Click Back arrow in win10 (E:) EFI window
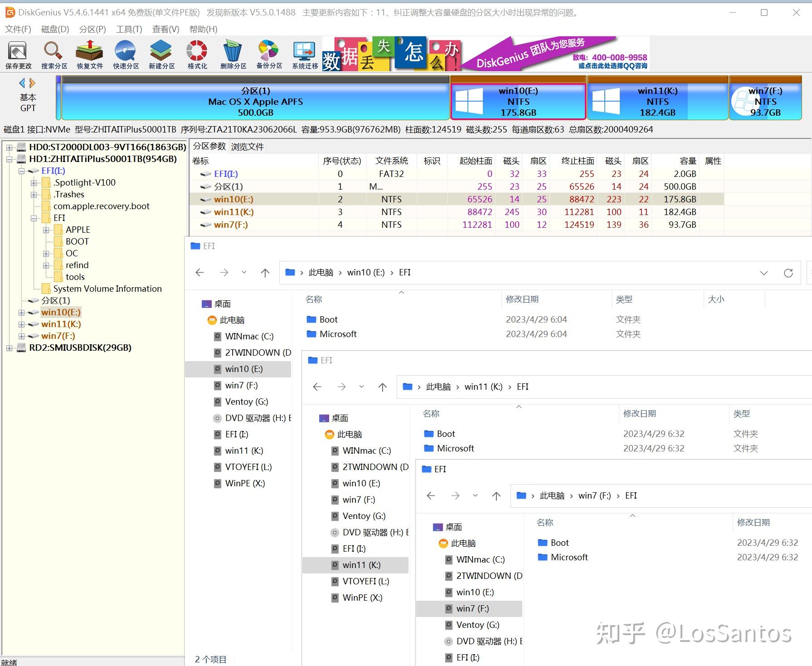This screenshot has height=666, width=812. (x=199, y=273)
